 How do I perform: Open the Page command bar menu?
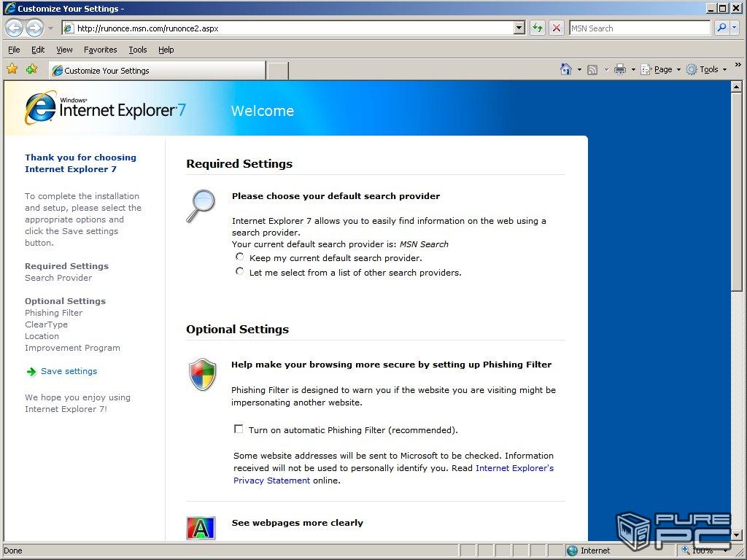(660, 69)
